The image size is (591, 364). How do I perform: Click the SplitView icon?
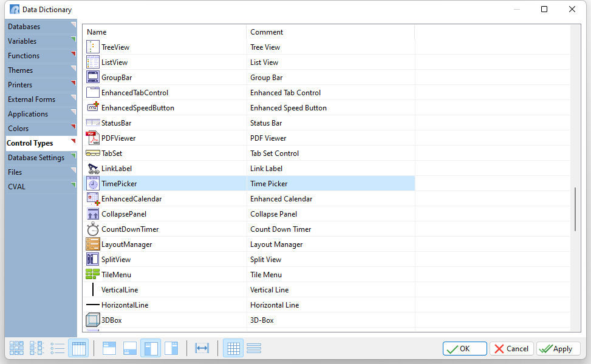point(93,260)
